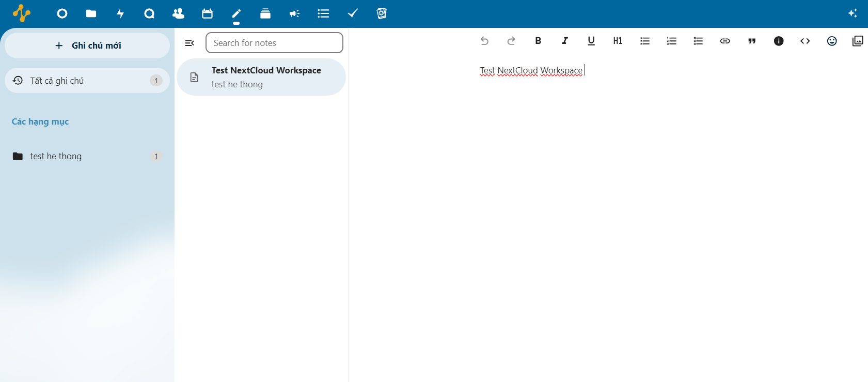Click the Nextcloud logo in header
This screenshot has width=868, height=382.
pos(22,13)
